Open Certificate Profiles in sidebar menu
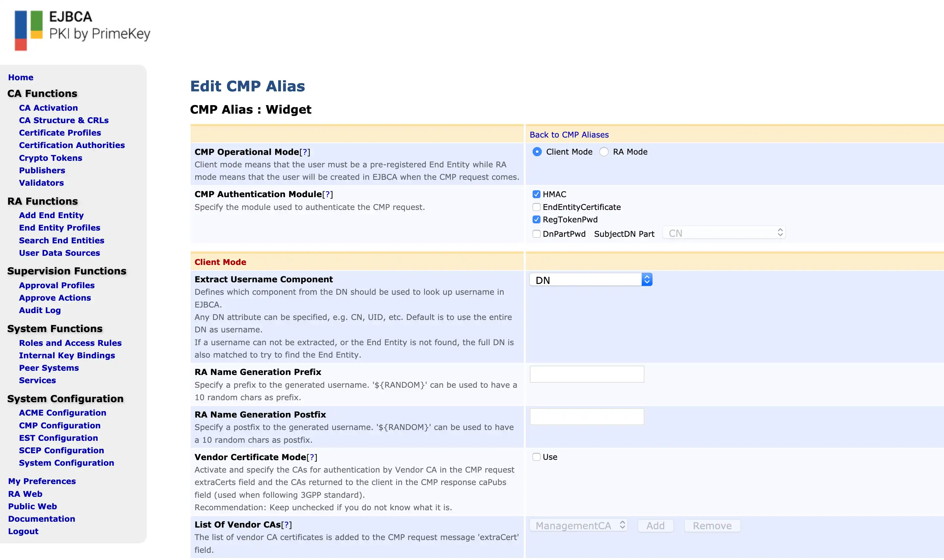 pyautogui.click(x=60, y=133)
